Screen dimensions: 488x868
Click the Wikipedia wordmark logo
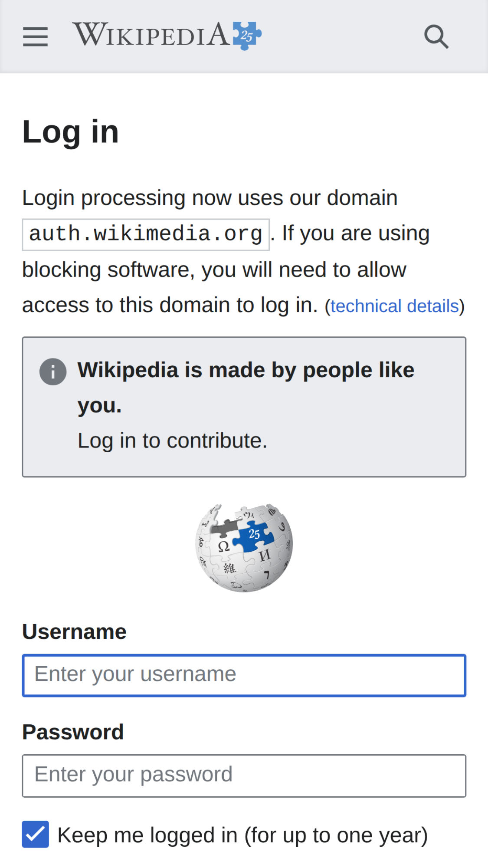(x=151, y=35)
